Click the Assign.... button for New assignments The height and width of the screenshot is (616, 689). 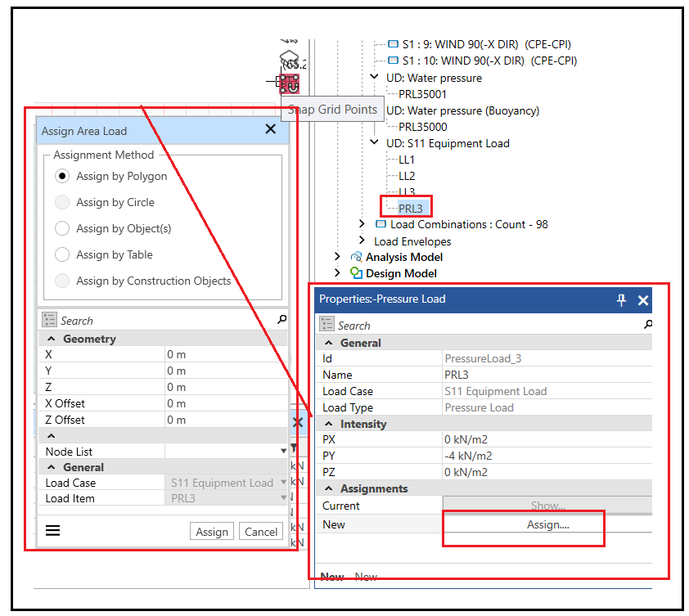(x=547, y=524)
